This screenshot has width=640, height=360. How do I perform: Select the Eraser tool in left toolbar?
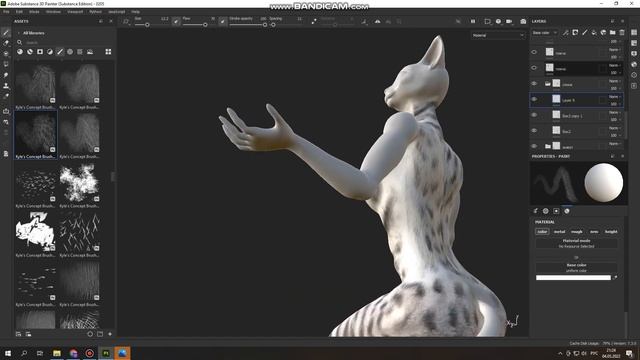pyautogui.click(x=6, y=43)
